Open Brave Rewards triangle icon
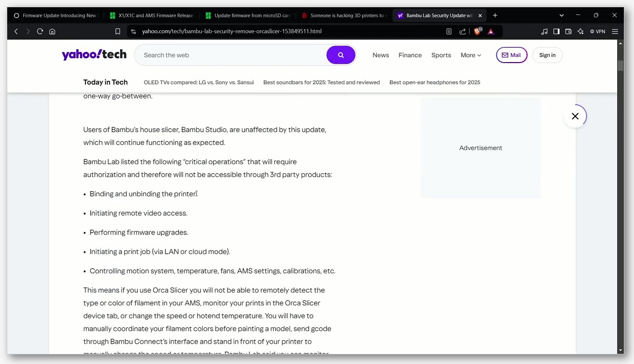This screenshot has width=634, height=364. pyautogui.click(x=491, y=31)
